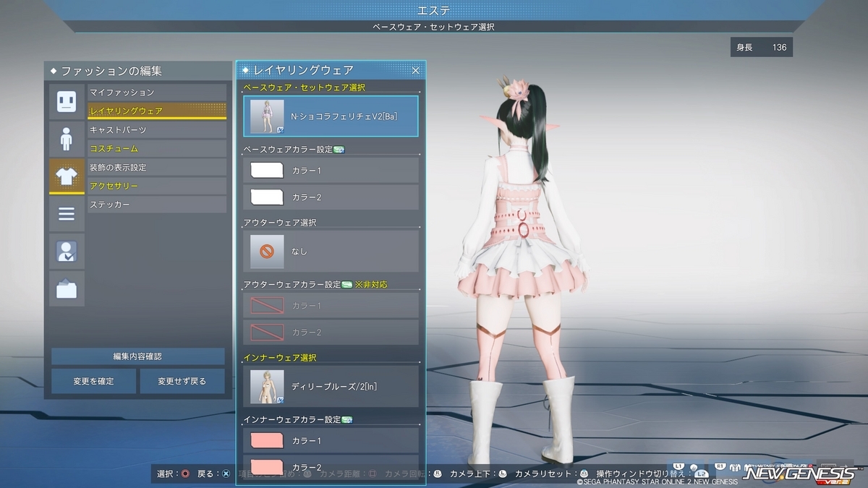Click ベースウェアカラー設定 heading

coord(288,150)
